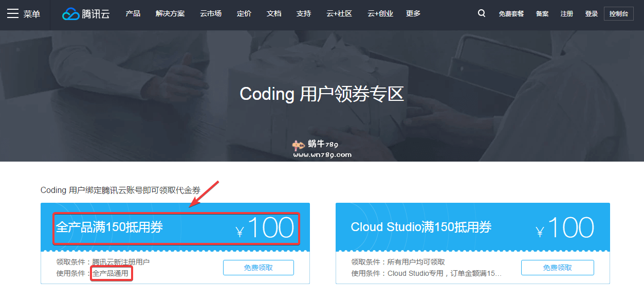Open the 云+创业 navigation item
Image resolution: width=644 pixels, height=299 pixels.
point(380,14)
